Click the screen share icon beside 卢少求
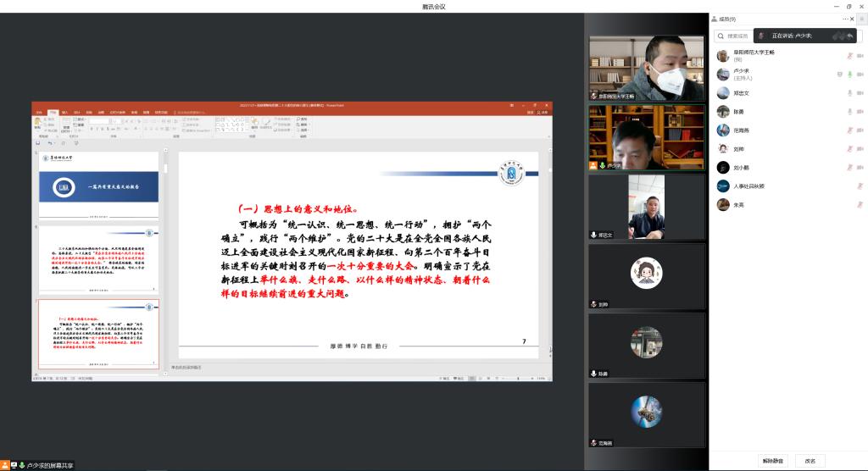 coord(839,75)
